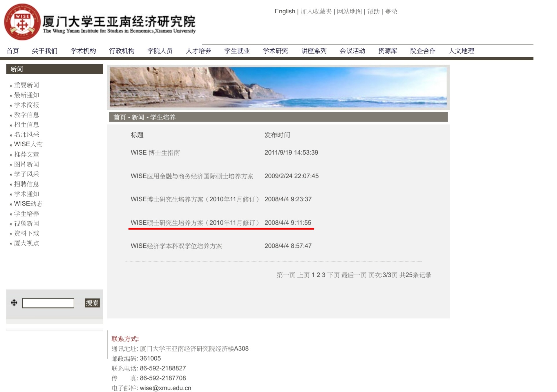Open 行政机构 navigation menu

122,51
